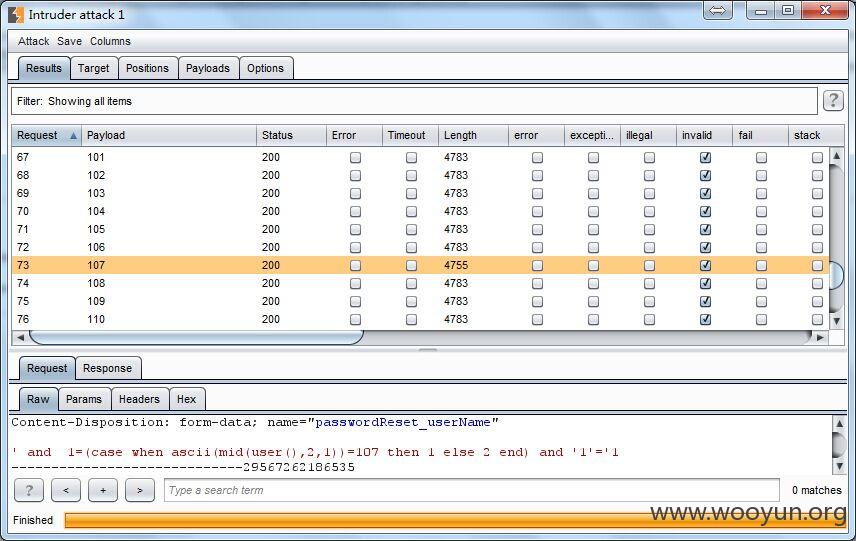Toggle exception checkbox for request 71

[593, 229]
